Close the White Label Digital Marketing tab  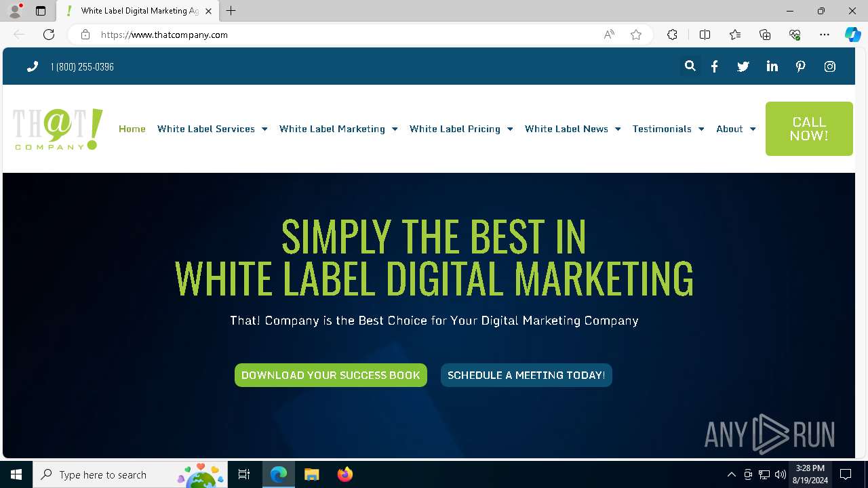coord(208,11)
